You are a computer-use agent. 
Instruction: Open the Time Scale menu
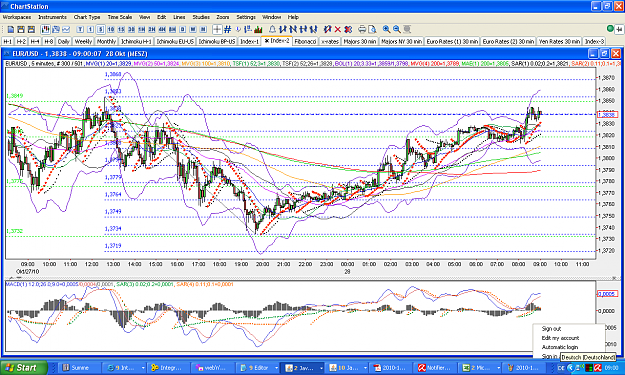pyautogui.click(x=120, y=17)
